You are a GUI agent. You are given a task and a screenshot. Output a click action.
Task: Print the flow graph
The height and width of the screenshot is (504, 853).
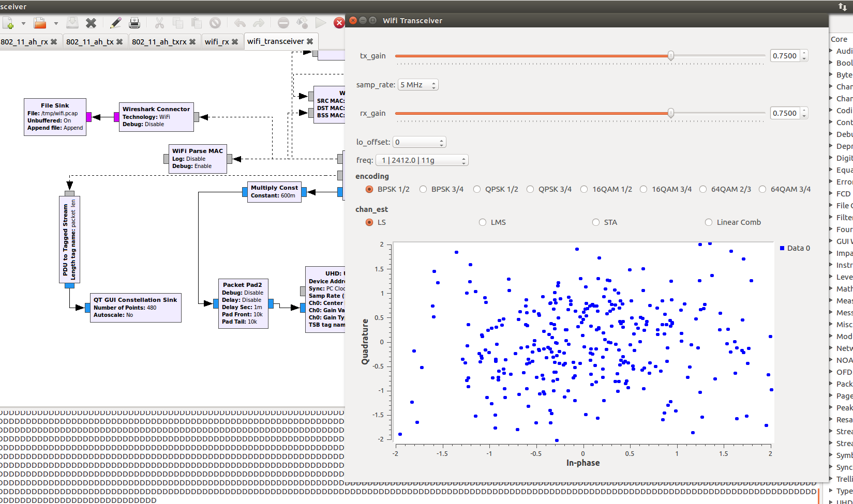tap(134, 22)
